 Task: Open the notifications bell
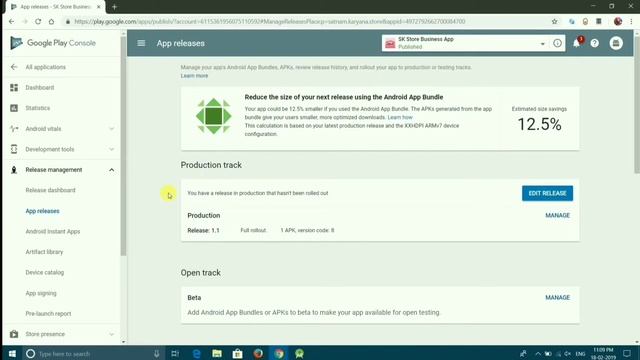point(576,43)
